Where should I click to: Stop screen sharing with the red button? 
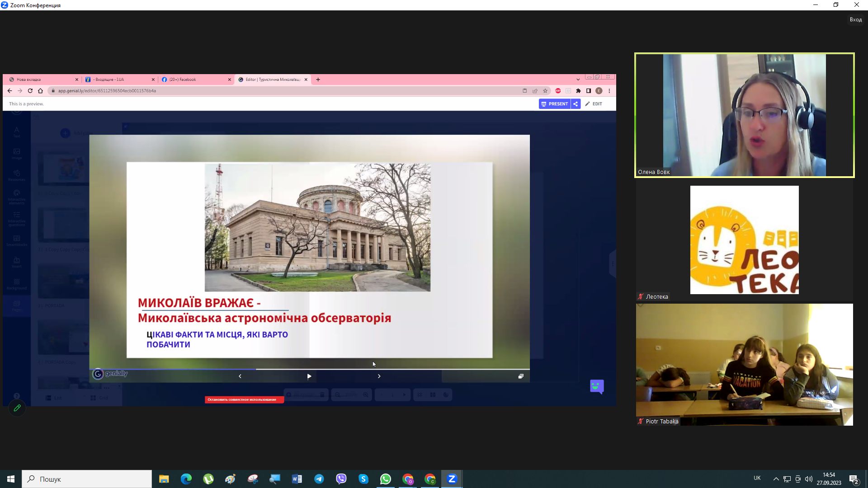pyautogui.click(x=244, y=399)
